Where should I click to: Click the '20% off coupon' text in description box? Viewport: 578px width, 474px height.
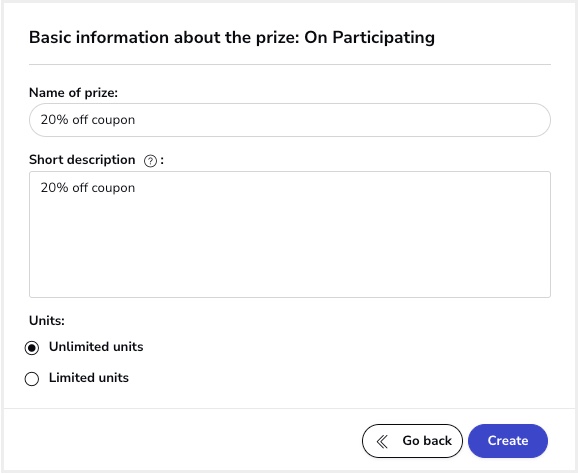[x=88, y=188]
